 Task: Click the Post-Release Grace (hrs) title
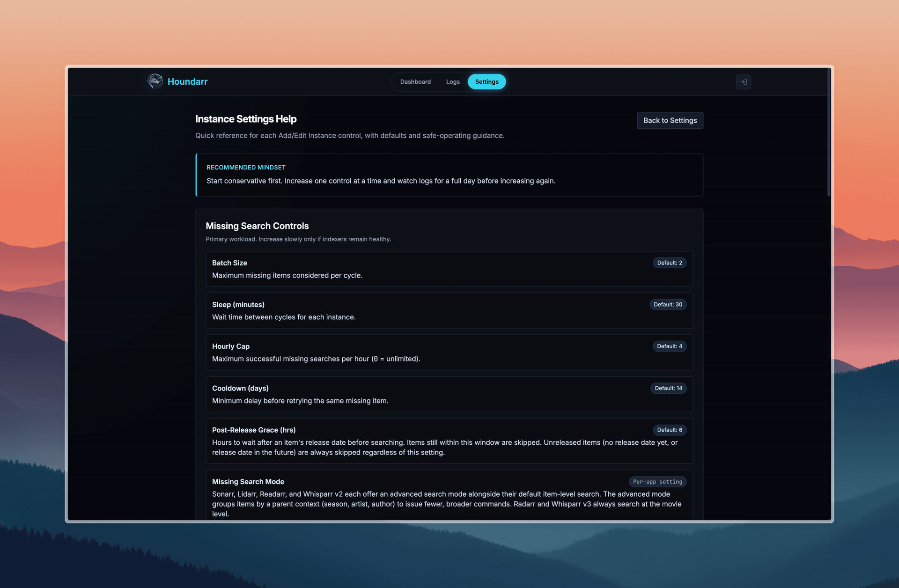(x=254, y=430)
